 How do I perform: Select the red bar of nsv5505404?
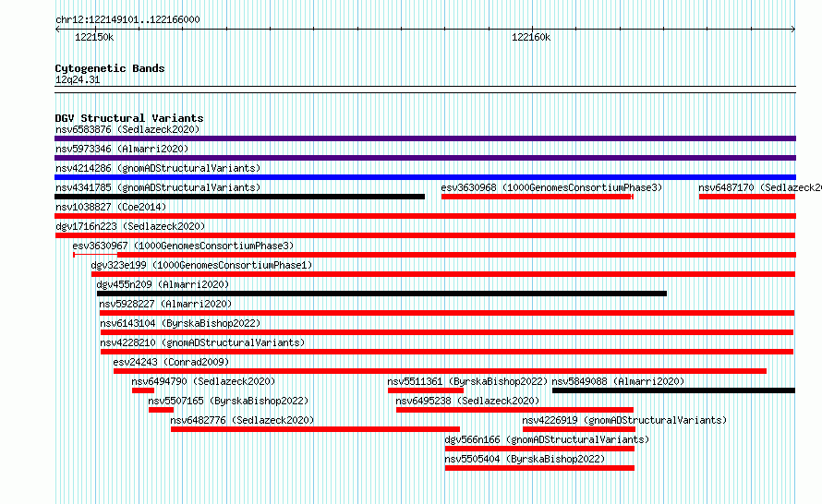coord(539,468)
